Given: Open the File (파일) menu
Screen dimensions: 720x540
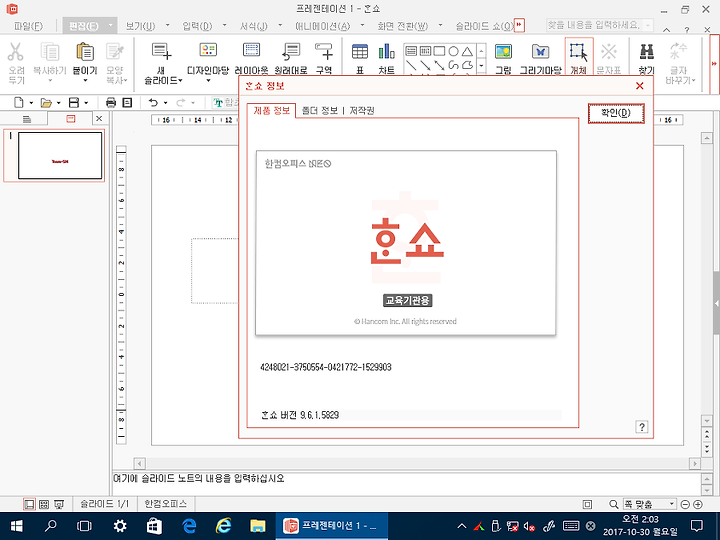Looking at the screenshot, I should tap(28, 26).
